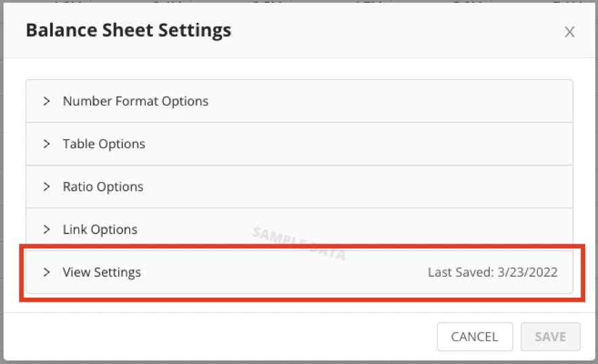Image resolution: width=598 pixels, height=364 pixels.
Task: Click the Balance Sheet Settings title
Action: 129,30
